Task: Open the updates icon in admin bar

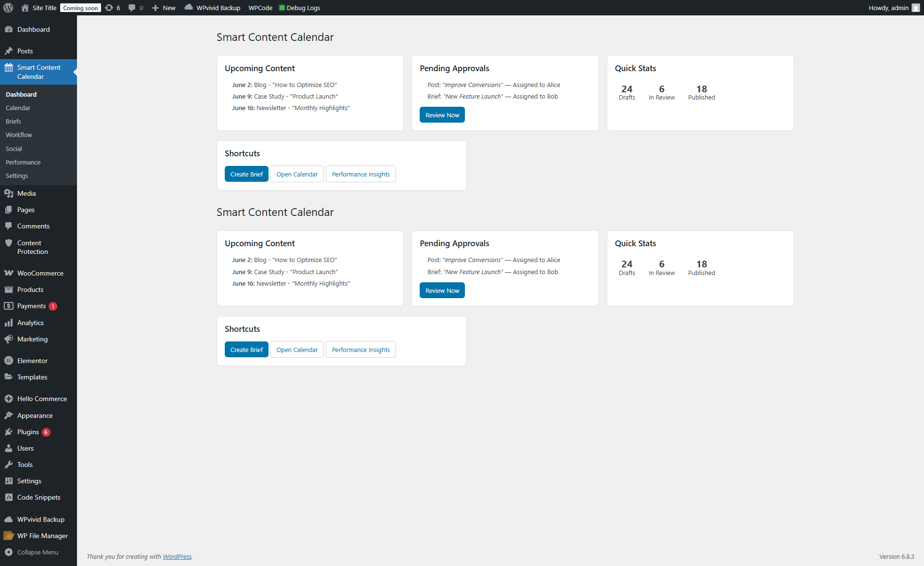Action: 109,8
